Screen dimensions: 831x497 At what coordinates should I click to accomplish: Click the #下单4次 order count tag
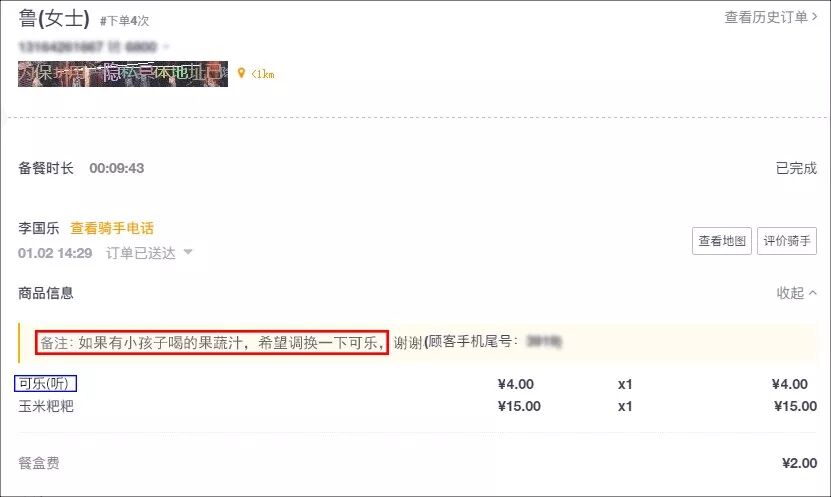(125, 21)
